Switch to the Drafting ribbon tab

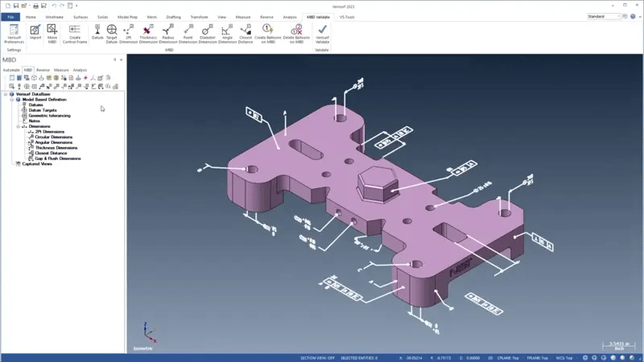(173, 16)
